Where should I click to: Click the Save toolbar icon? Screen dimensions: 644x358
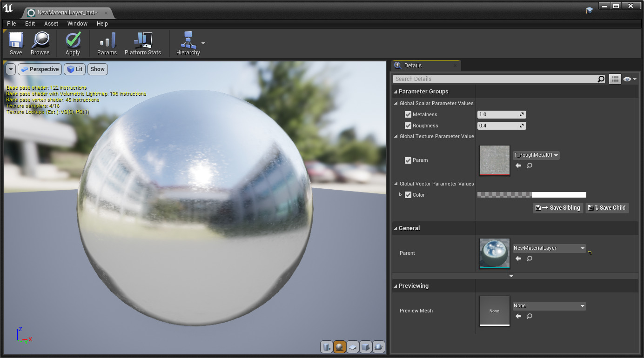tap(16, 40)
